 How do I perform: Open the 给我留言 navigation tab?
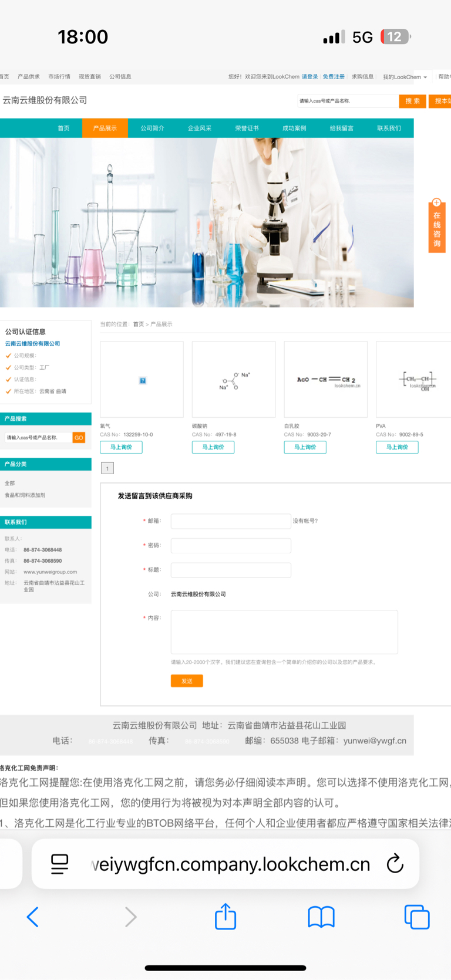point(341,128)
